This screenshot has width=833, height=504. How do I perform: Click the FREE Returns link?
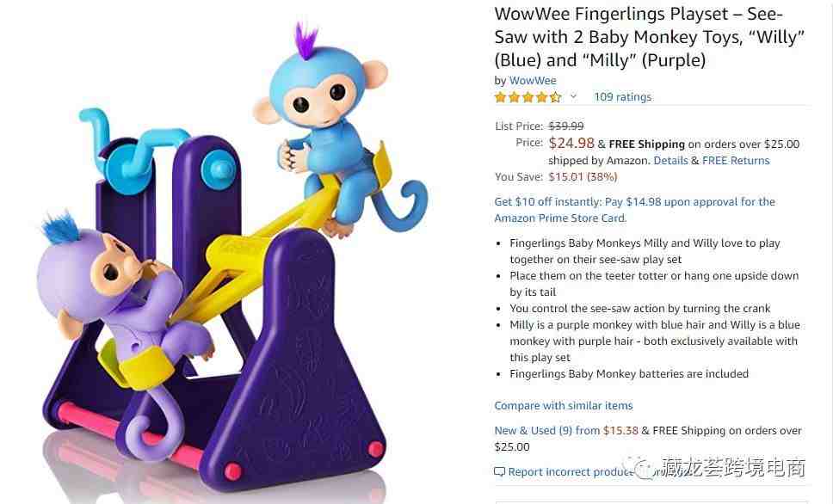pyautogui.click(x=736, y=161)
